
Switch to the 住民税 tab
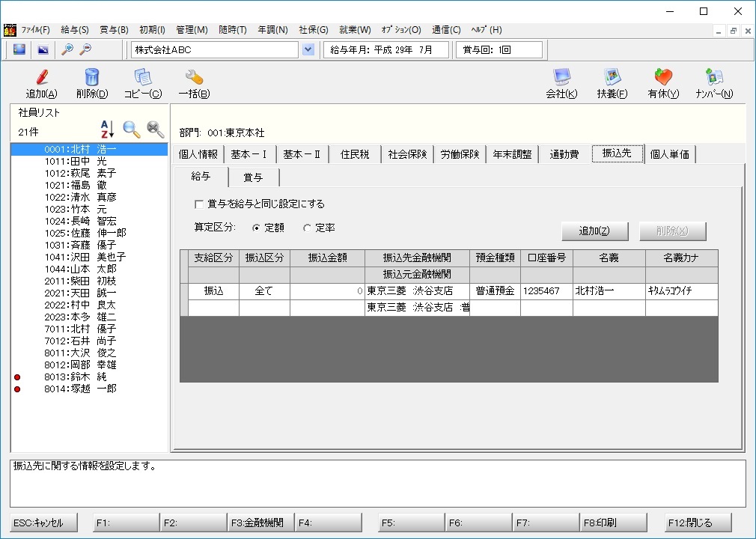[x=354, y=154]
